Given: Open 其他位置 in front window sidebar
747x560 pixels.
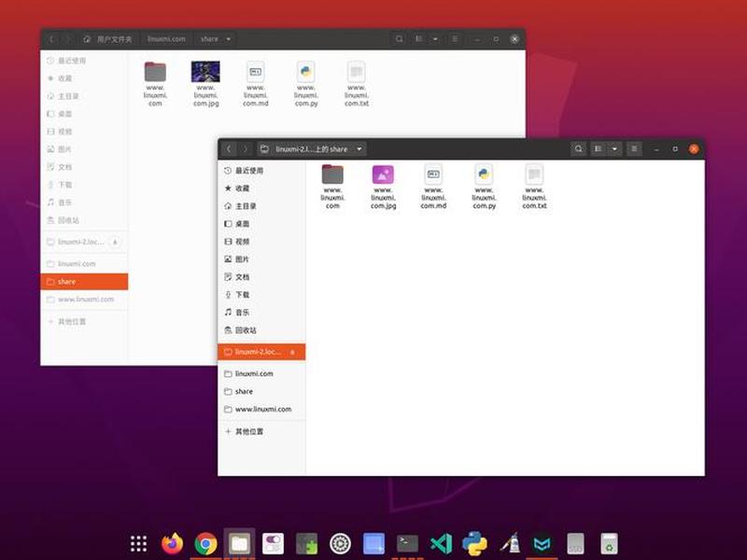Looking at the screenshot, I should pyautogui.click(x=261, y=431).
